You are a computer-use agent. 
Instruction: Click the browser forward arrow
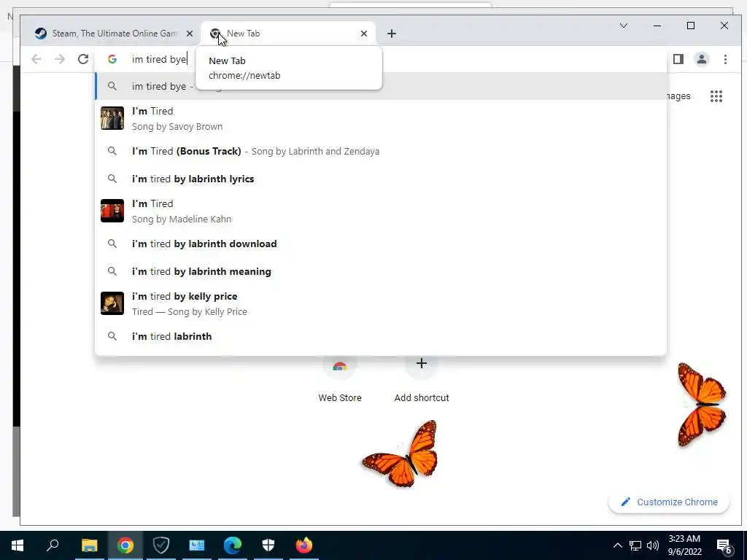tap(60, 59)
